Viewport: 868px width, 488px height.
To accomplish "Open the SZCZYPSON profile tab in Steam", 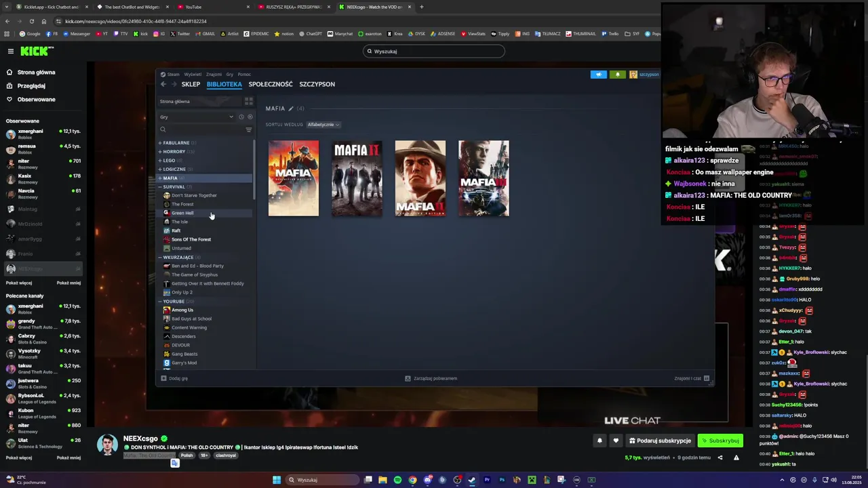I will 317,84.
